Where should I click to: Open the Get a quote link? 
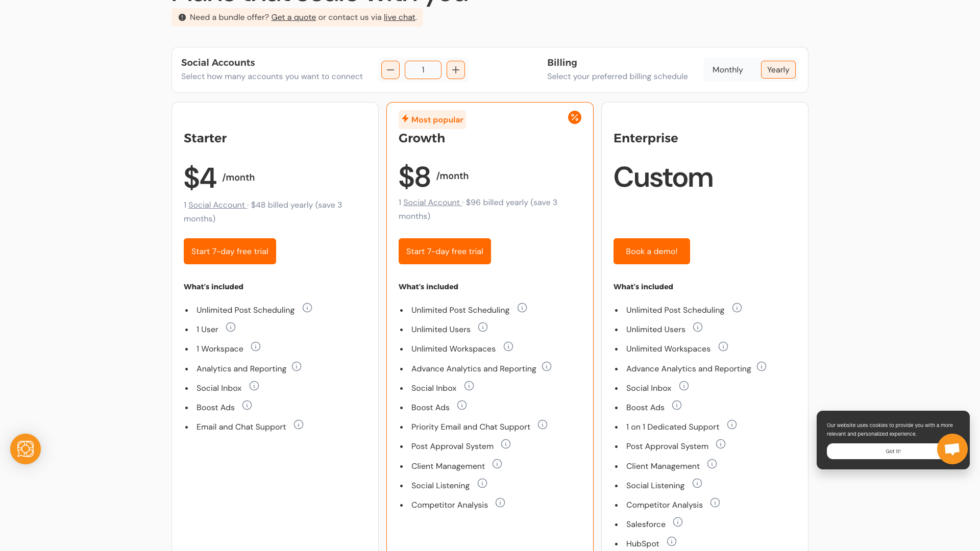click(293, 17)
